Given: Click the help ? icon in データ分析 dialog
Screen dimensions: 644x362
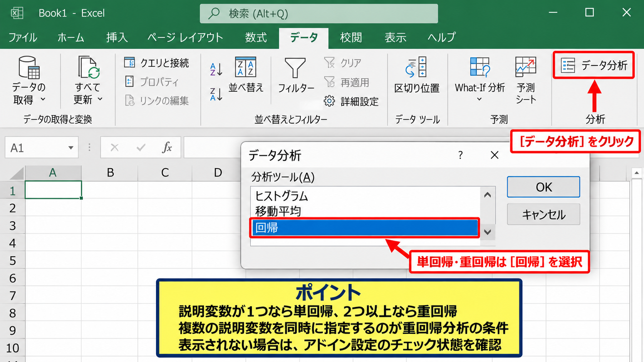Looking at the screenshot, I should (x=460, y=155).
